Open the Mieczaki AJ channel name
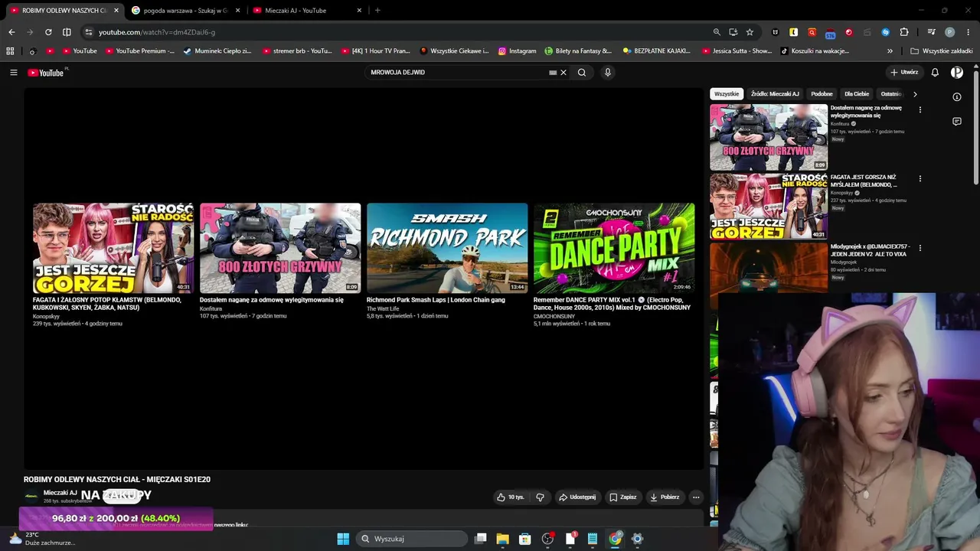This screenshot has height=551, width=980. (x=60, y=493)
